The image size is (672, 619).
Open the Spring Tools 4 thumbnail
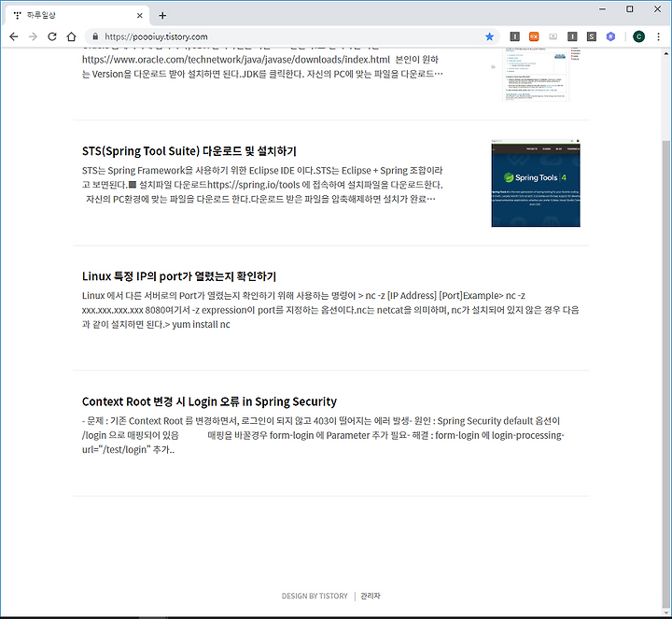pyautogui.click(x=536, y=183)
